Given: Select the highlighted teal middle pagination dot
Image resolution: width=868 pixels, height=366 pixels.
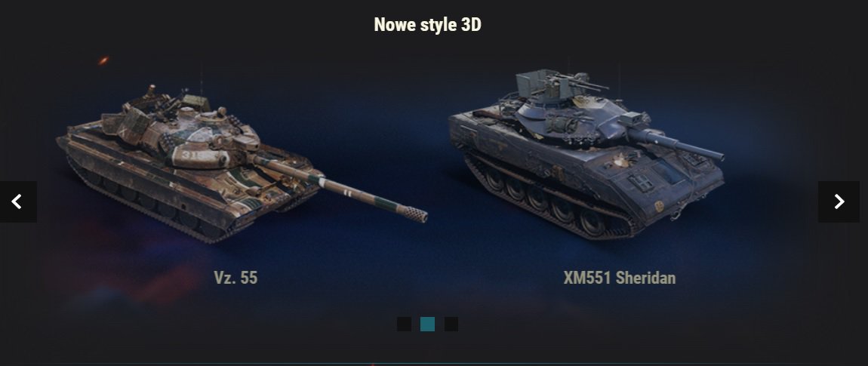Looking at the screenshot, I should point(427,324).
